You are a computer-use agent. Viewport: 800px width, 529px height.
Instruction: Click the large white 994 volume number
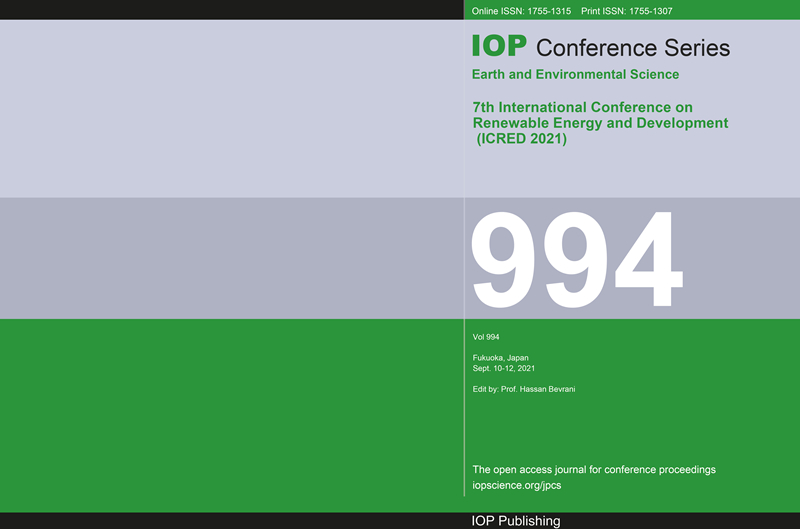click(577, 262)
